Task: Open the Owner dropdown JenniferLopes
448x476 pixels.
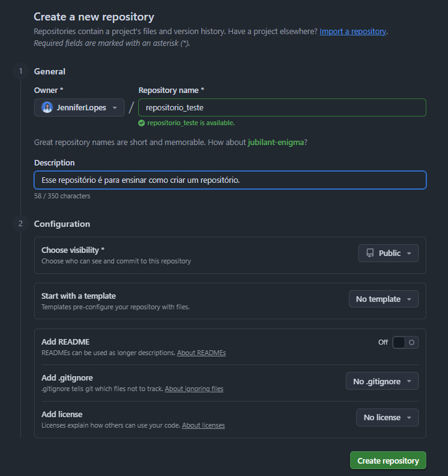Action: point(79,108)
